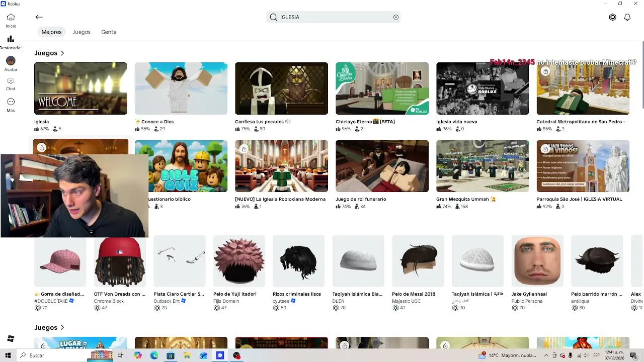Select the pink Gorra de diseñador cap item
644x362 pixels.
[x=60, y=261]
